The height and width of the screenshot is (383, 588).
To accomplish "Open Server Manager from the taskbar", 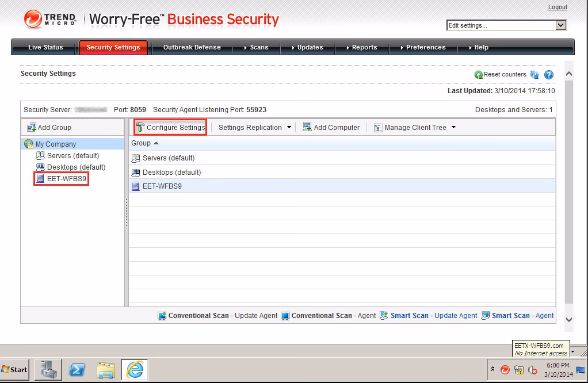I will tap(48, 370).
